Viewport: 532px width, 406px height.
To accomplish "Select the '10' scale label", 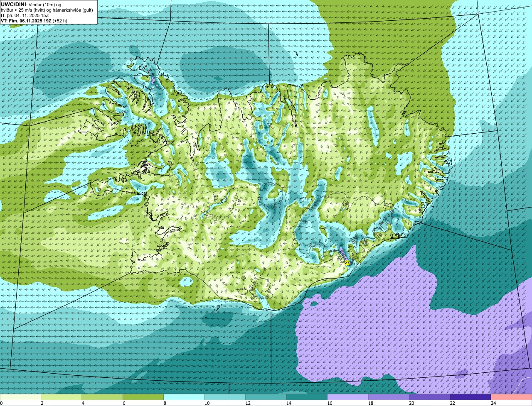I will (207, 403).
